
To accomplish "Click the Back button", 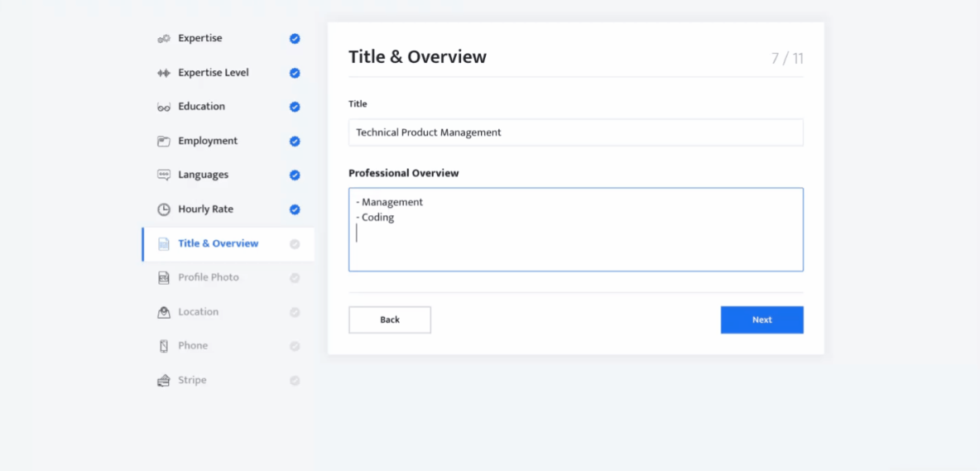I will point(390,320).
